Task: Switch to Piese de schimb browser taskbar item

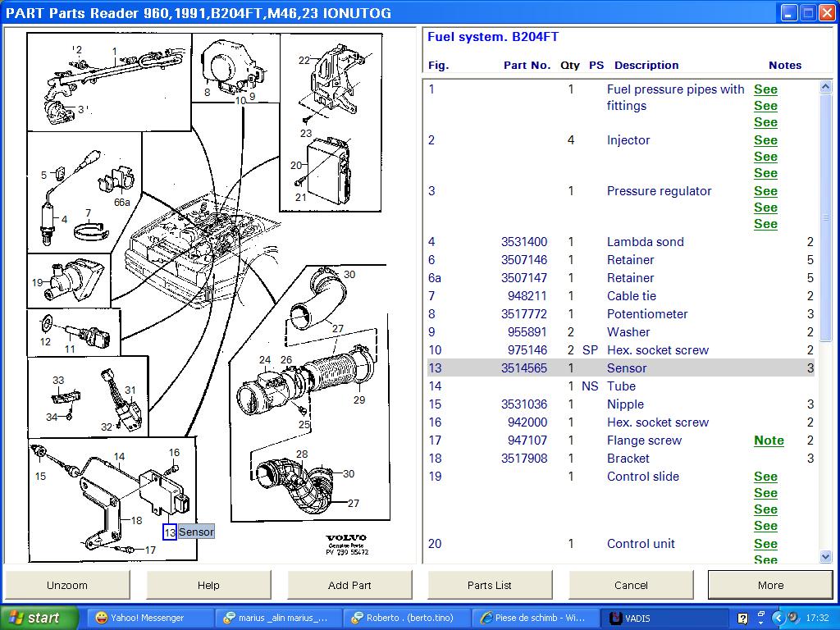Action: tap(535, 618)
